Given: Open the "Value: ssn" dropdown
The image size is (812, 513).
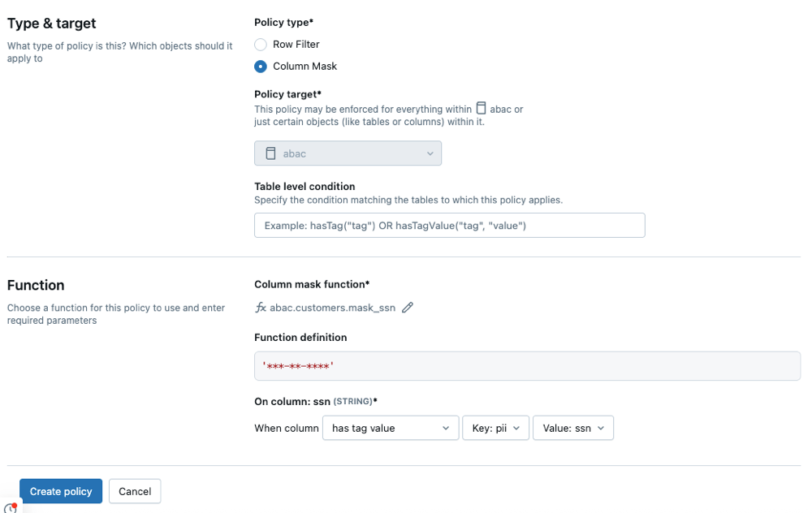Looking at the screenshot, I should 572,428.
